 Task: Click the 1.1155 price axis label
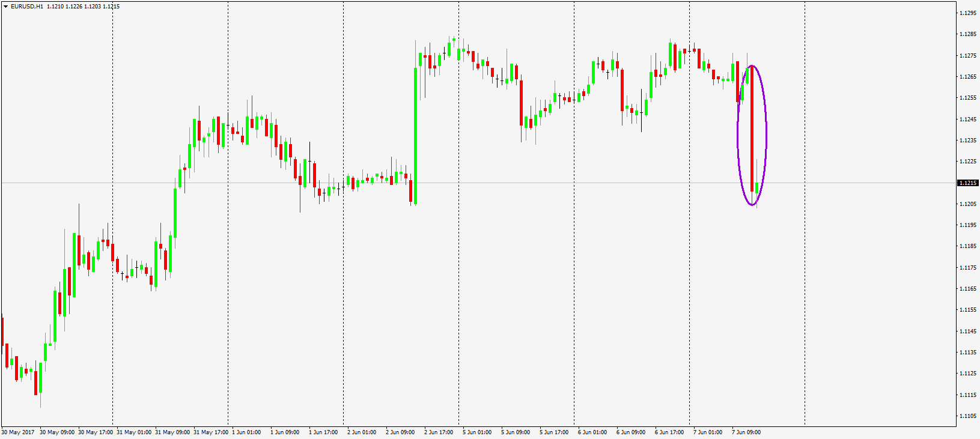[968, 310]
